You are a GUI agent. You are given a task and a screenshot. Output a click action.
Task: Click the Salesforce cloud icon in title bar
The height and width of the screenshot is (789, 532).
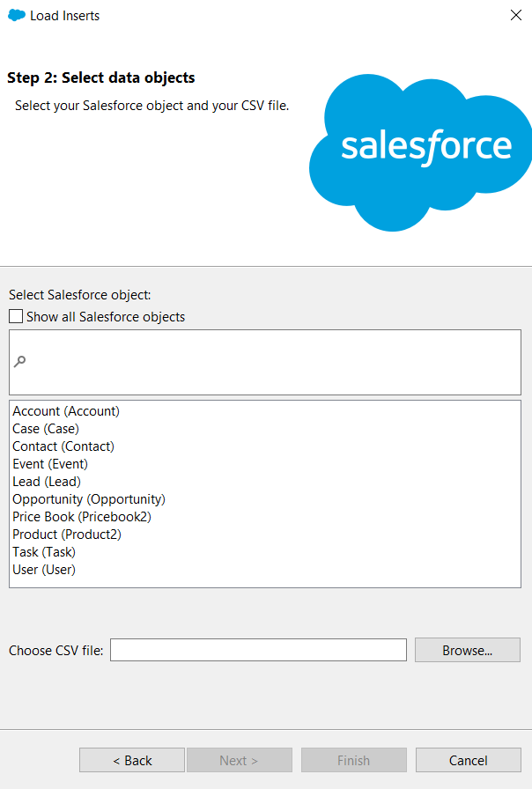coord(16,15)
